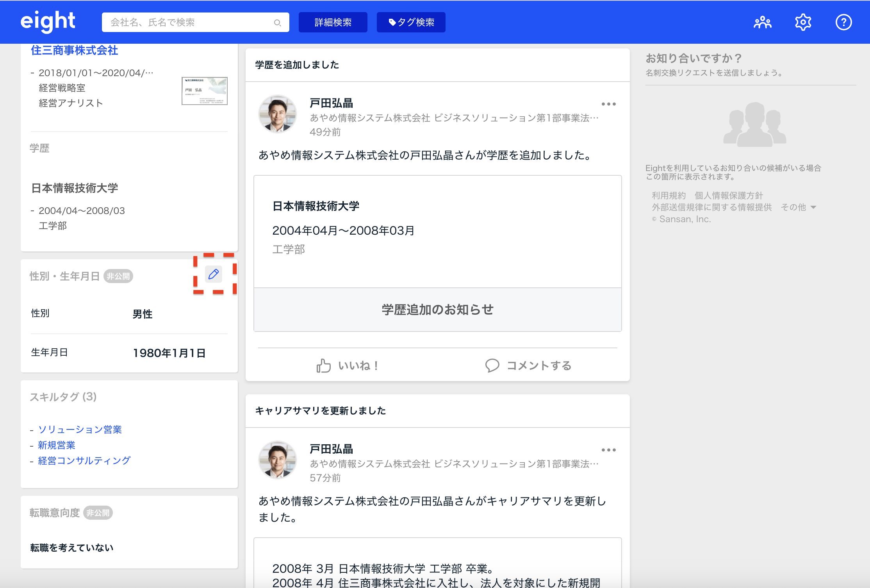Click コメントする on the 学歴 post
The width and height of the screenshot is (870, 588).
[x=528, y=366]
